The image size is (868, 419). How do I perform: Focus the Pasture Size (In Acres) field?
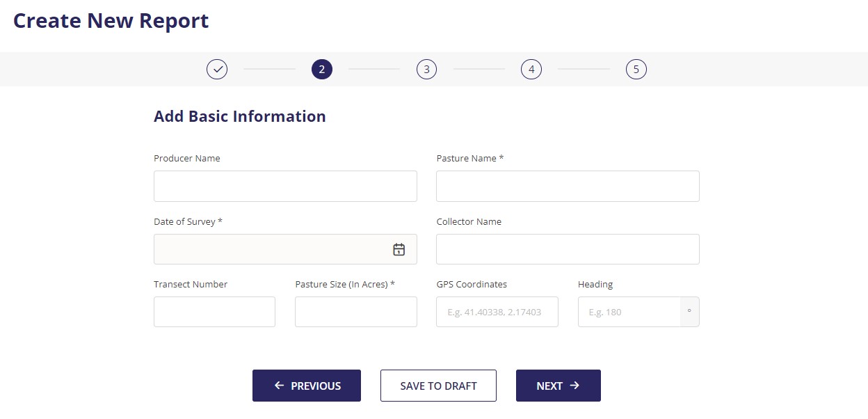pos(355,312)
